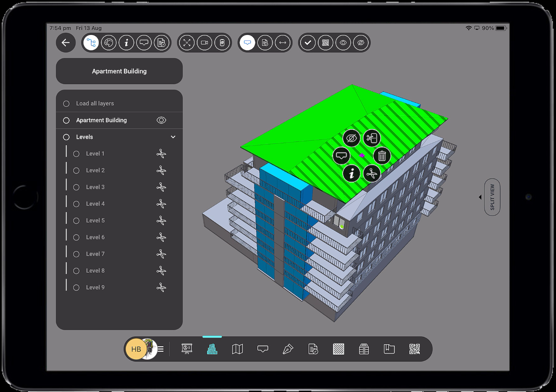Click the Apartment Building title button

(x=119, y=71)
